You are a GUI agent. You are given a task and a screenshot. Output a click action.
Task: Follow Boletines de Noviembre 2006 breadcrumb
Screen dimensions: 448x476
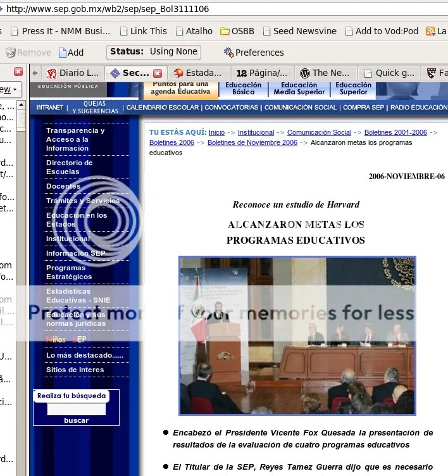(x=252, y=142)
